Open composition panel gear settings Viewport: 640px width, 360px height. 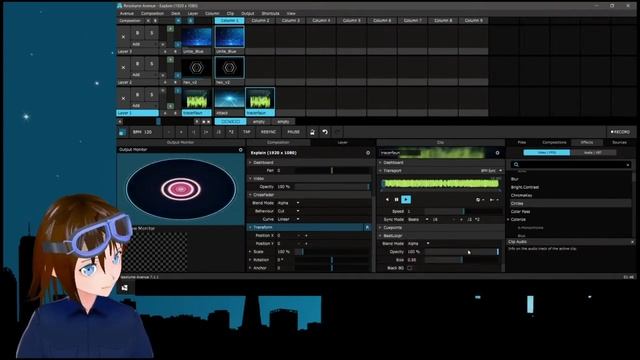pyautogui.click(x=368, y=153)
